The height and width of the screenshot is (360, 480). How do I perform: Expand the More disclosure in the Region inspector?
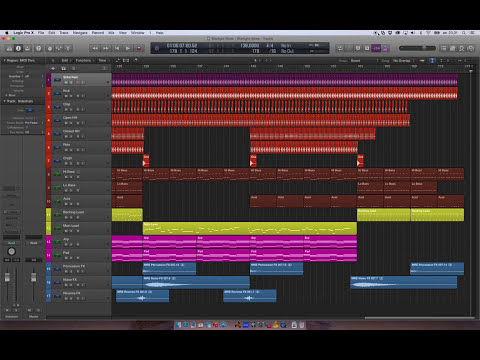pyautogui.click(x=7, y=95)
